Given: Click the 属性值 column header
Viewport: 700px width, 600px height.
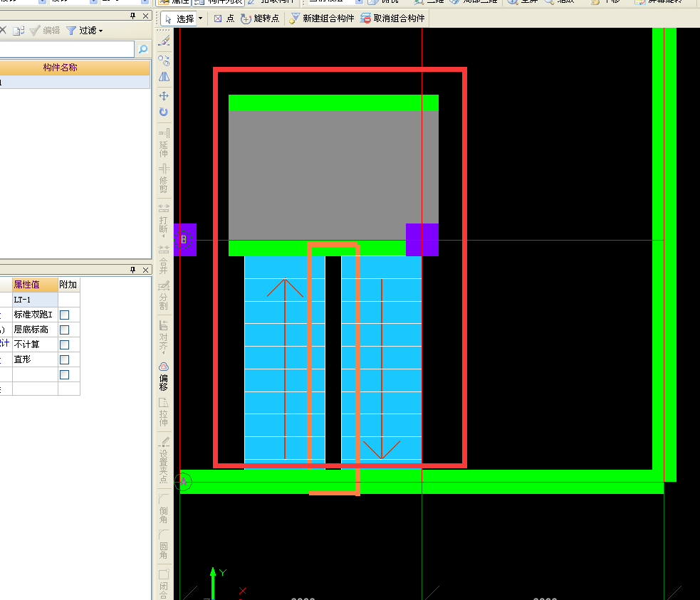Looking at the screenshot, I should [x=36, y=285].
